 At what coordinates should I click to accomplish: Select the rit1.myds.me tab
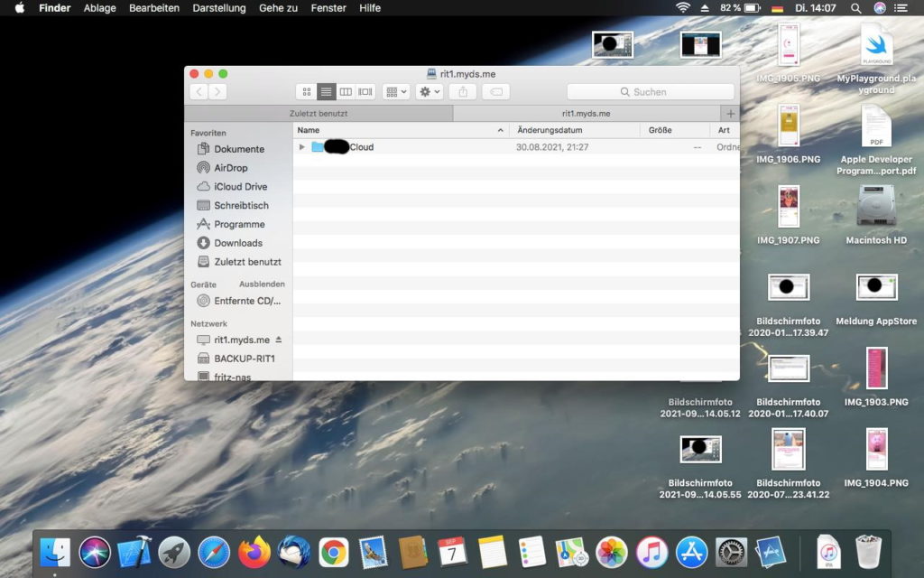586,113
